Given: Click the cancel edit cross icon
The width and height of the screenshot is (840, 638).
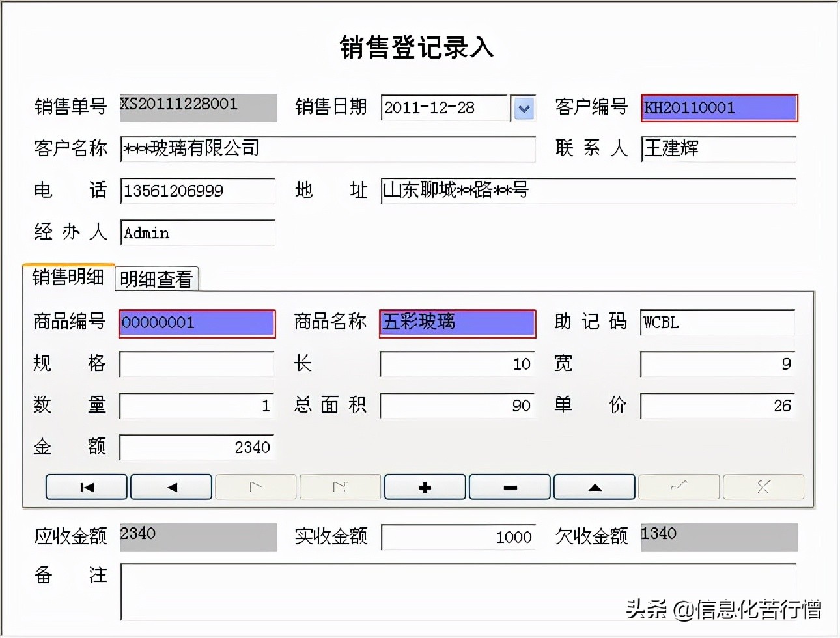Looking at the screenshot, I should 763,486.
